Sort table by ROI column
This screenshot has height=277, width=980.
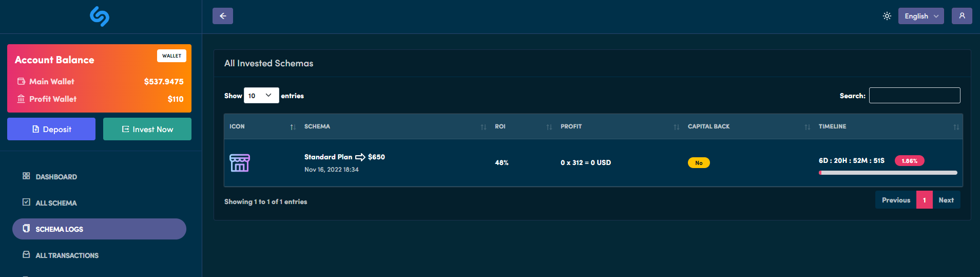pyautogui.click(x=500, y=126)
